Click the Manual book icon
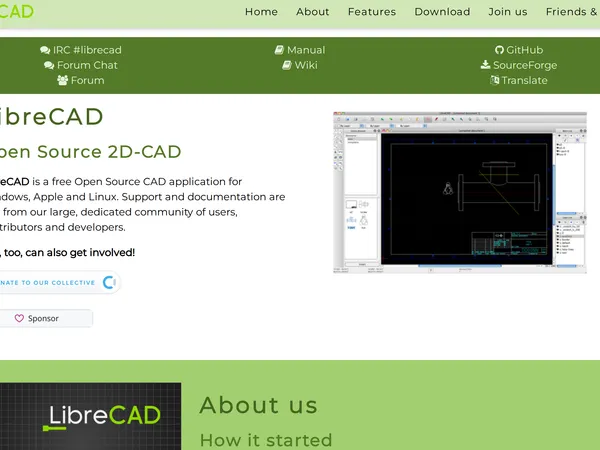This screenshot has height=450, width=600. [x=279, y=50]
